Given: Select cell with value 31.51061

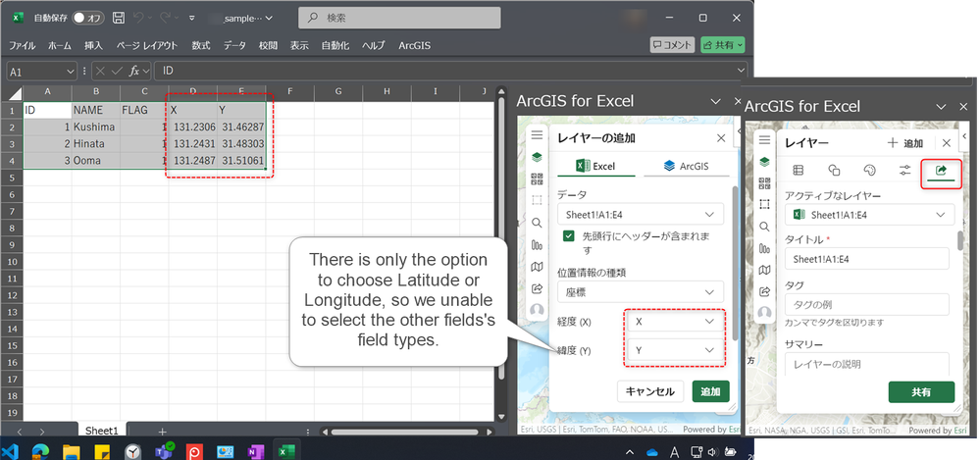Looking at the screenshot, I should [242, 161].
